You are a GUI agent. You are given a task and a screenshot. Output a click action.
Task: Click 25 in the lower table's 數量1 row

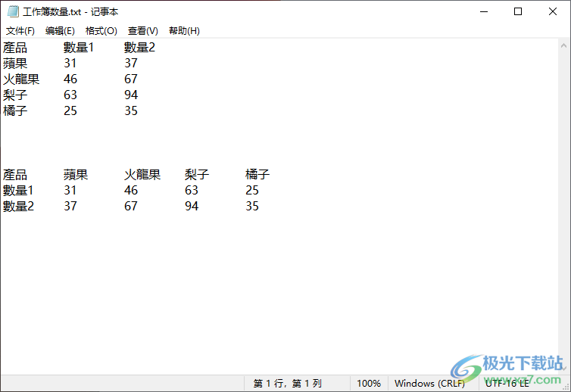(252, 191)
